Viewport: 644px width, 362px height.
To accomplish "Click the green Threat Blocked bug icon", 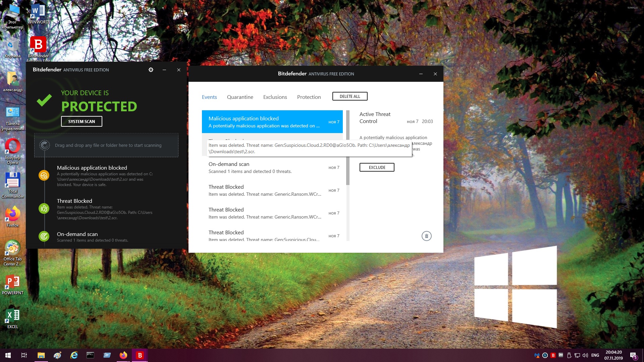I will (x=44, y=208).
